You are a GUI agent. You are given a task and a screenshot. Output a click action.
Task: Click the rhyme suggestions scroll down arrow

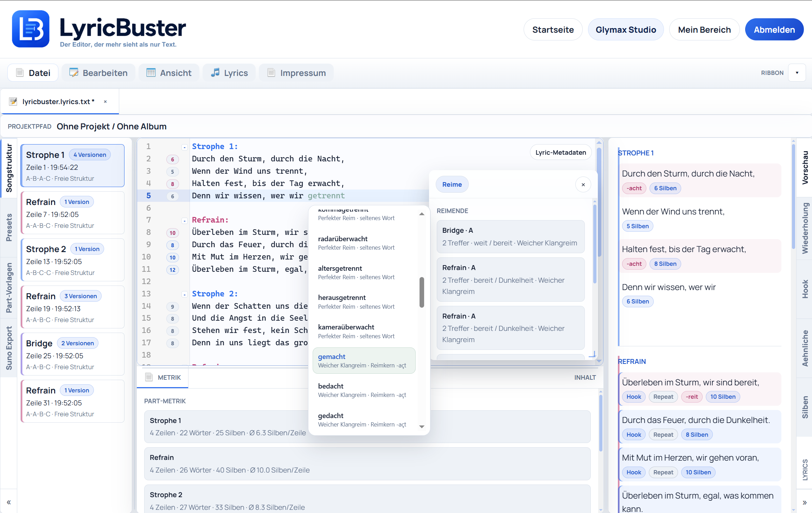pos(422,427)
